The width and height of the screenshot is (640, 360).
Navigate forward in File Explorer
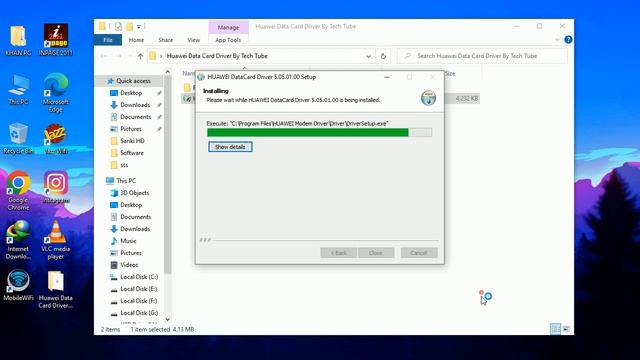(118, 56)
